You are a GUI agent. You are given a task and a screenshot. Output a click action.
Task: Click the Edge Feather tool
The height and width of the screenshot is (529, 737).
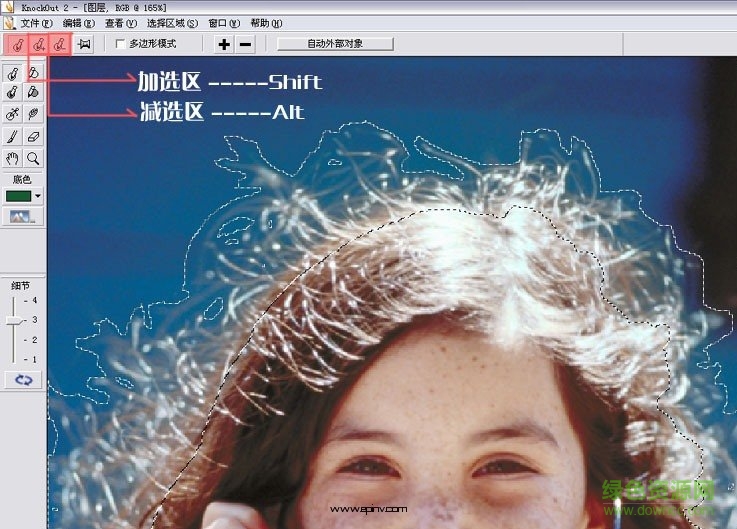click(33, 114)
